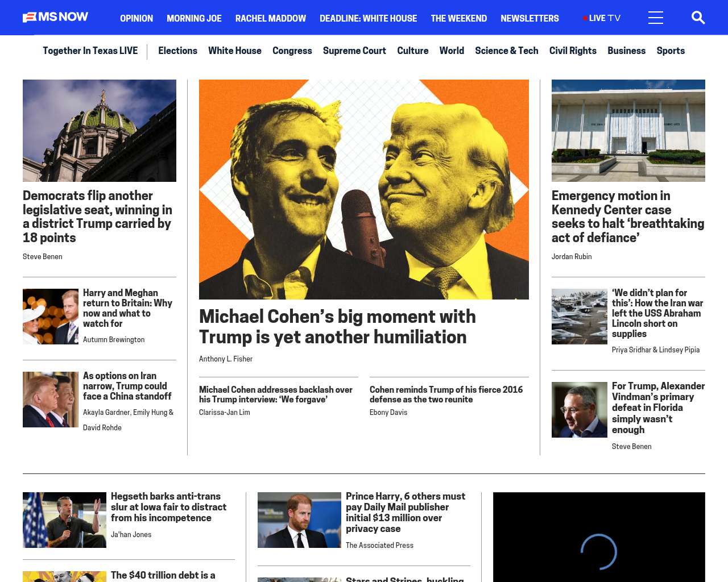
Task: View author Steve Benen under Vindman story
Action: click(632, 447)
